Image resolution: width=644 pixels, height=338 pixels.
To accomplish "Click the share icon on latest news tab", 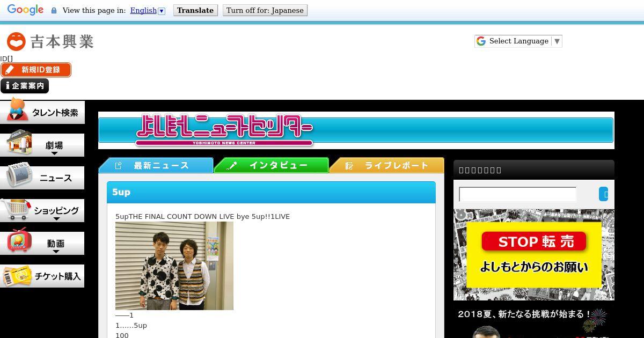I will pos(119,166).
